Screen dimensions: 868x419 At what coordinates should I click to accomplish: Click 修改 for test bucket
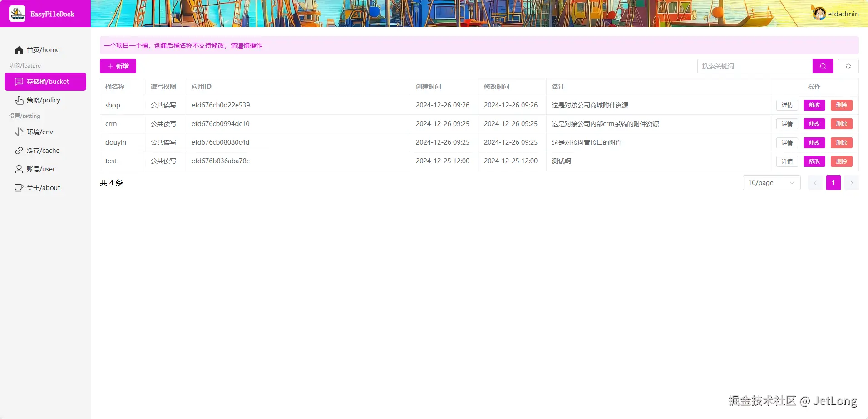[x=814, y=161]
